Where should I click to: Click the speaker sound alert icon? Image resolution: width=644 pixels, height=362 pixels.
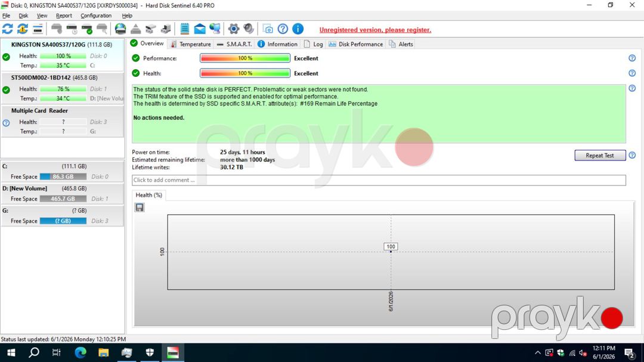point(249,29)
